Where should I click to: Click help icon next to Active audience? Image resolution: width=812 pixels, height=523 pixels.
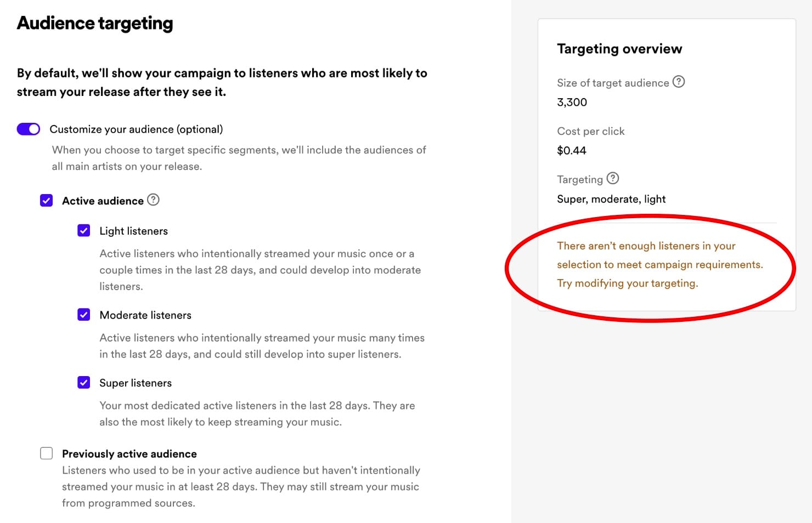point(154,200)
